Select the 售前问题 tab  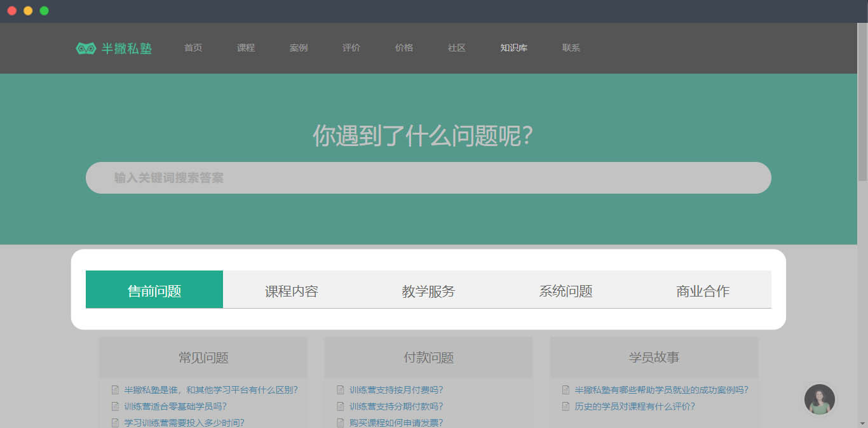pos(154,291)
